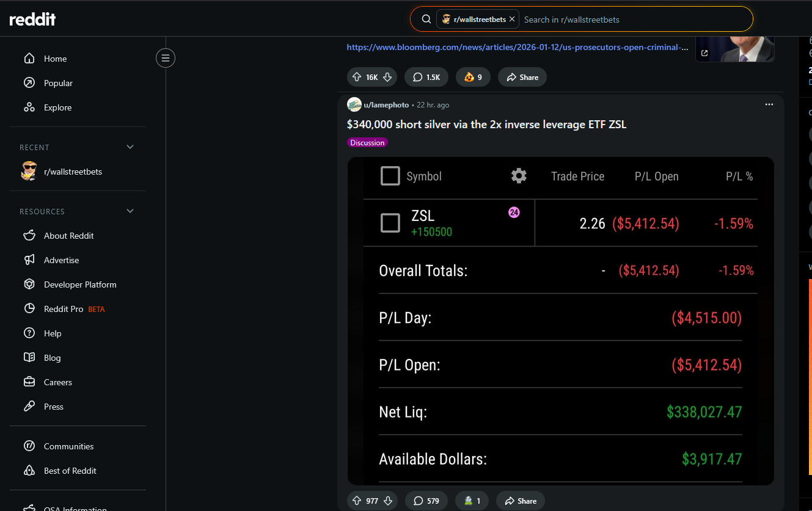Share the Bloomberg post
Image resolution: width=812 pixels, height=511 pixels.
coord(522,78)
